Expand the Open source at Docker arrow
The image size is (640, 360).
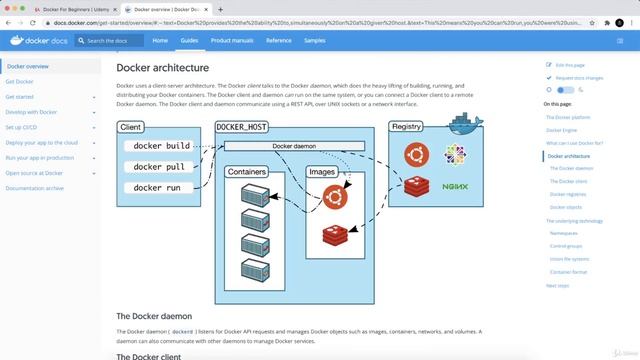click(x=94, y=173)
